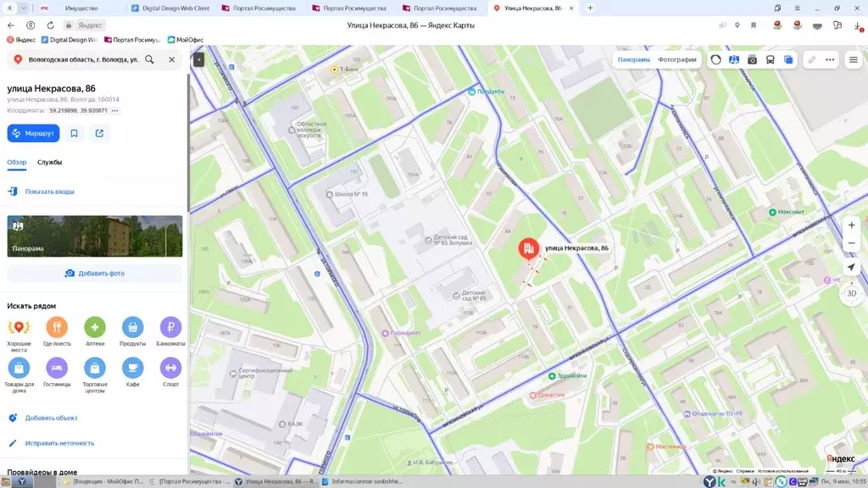Select Аптеки nearby icon

click(x=95, y=328)
